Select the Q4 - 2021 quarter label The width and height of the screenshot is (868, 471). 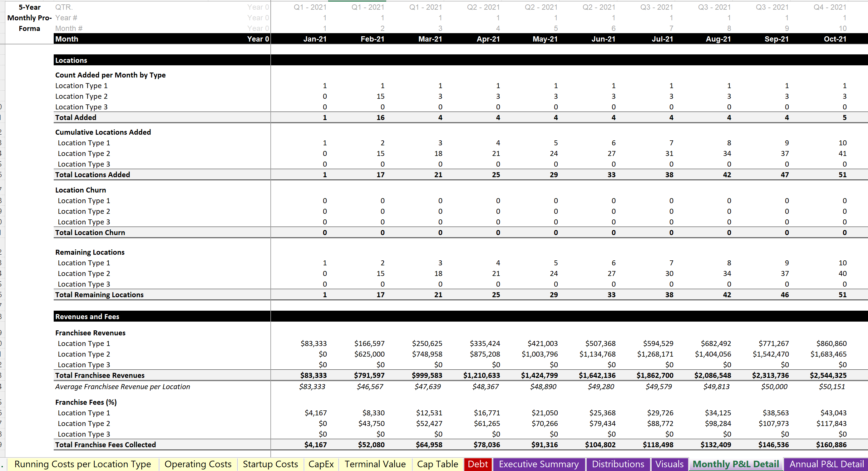point(830,7)
